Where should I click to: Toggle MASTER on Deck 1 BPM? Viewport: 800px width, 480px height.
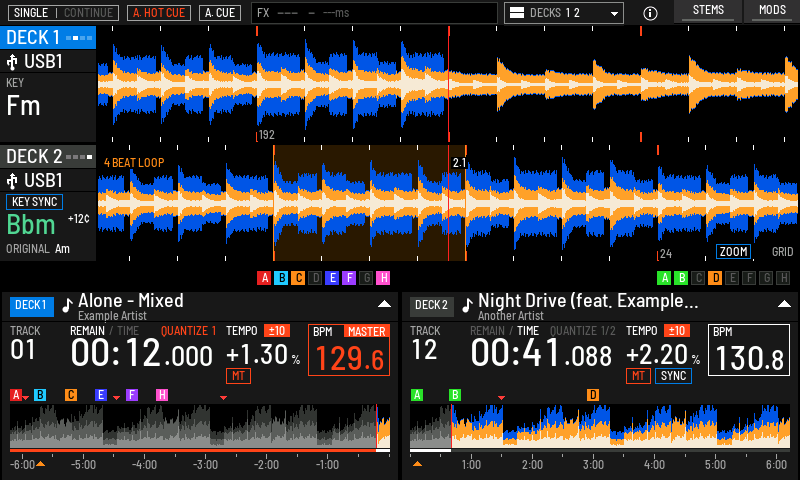(x=367, y=332)
